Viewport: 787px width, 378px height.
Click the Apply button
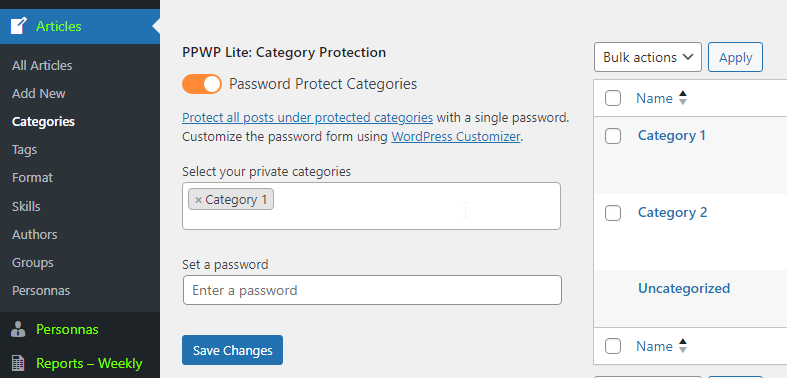pyautogui.click(x=735, y=57)
